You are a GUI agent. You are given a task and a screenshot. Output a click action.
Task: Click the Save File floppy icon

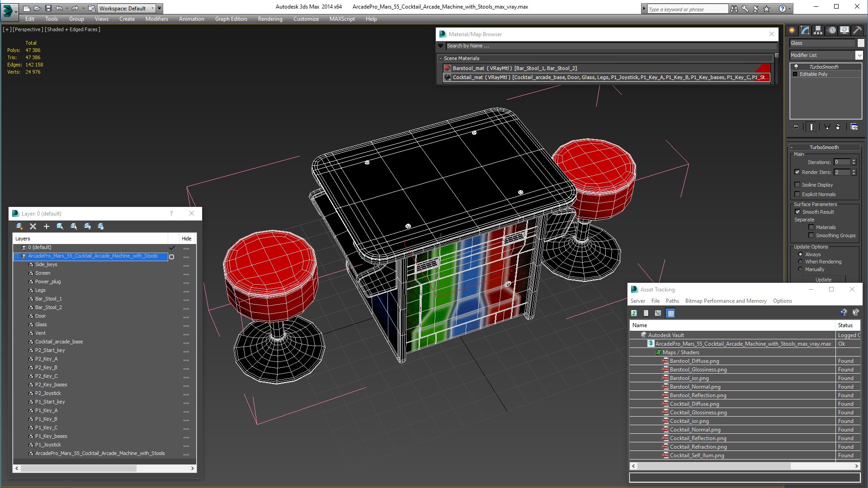point(48,8)
